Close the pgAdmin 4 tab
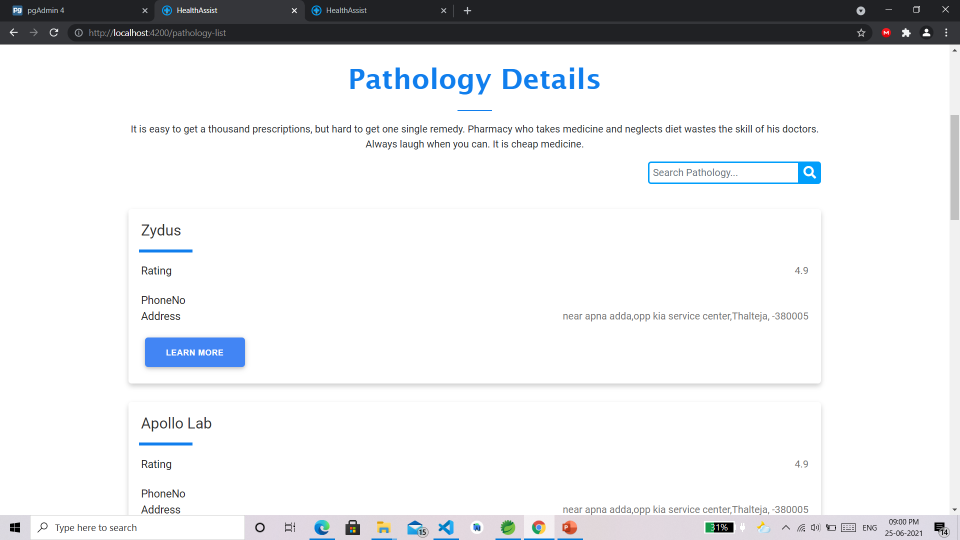 pos(144,10)
